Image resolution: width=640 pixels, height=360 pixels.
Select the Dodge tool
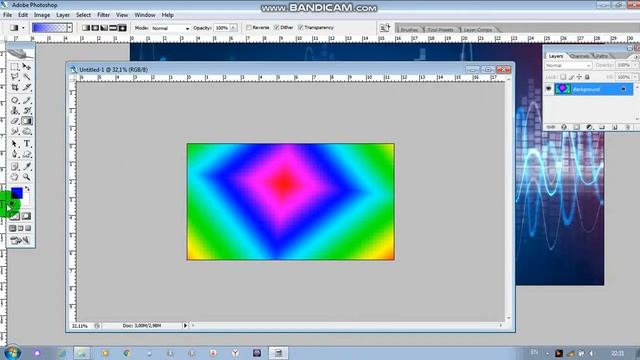pos(27,131)
